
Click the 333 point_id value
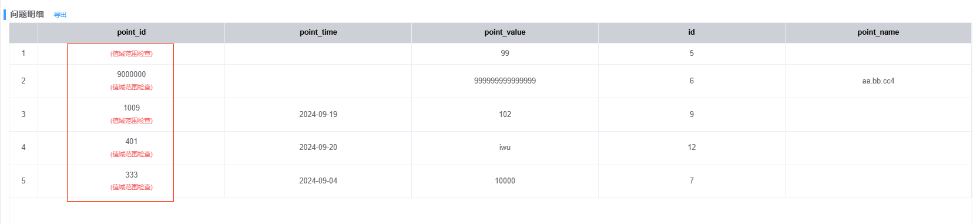click(132, 175)
